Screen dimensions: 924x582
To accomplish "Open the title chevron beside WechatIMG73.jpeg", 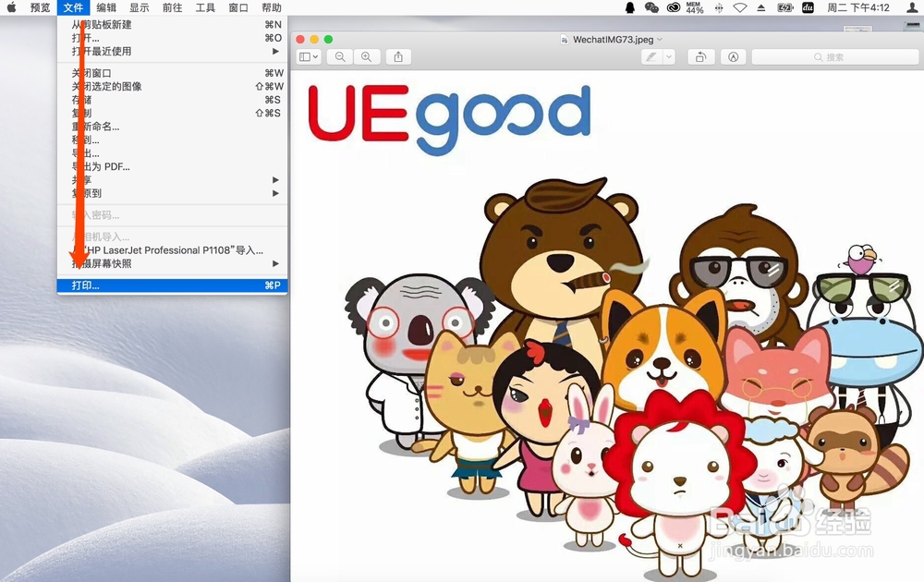I will coord(660,40).
